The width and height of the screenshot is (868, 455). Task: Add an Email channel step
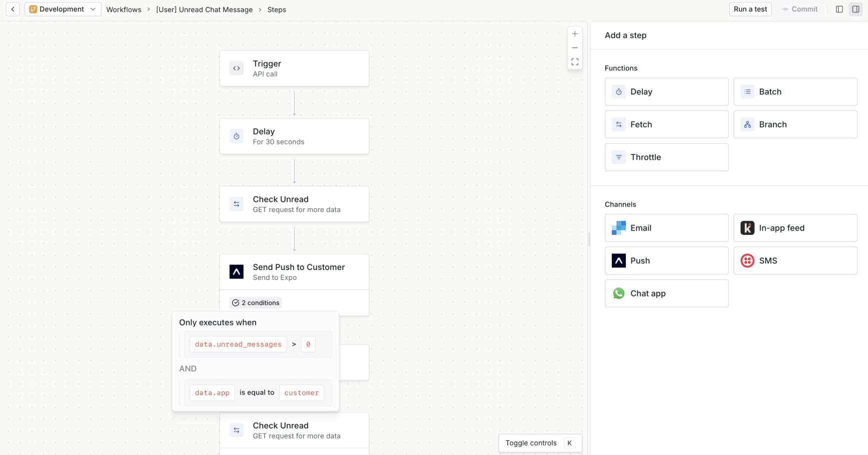click(x=666, y=227)
